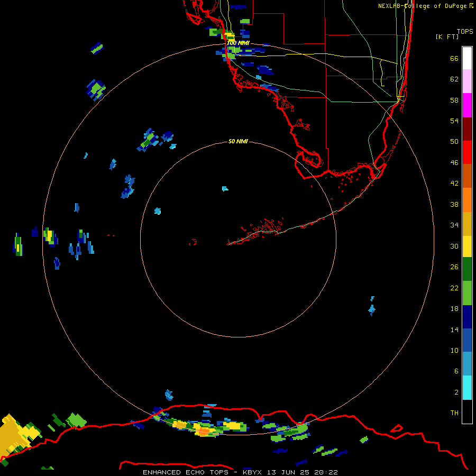The image size is (476, 476).
Task: Select the 14 legend value
Action: (454, 329)
